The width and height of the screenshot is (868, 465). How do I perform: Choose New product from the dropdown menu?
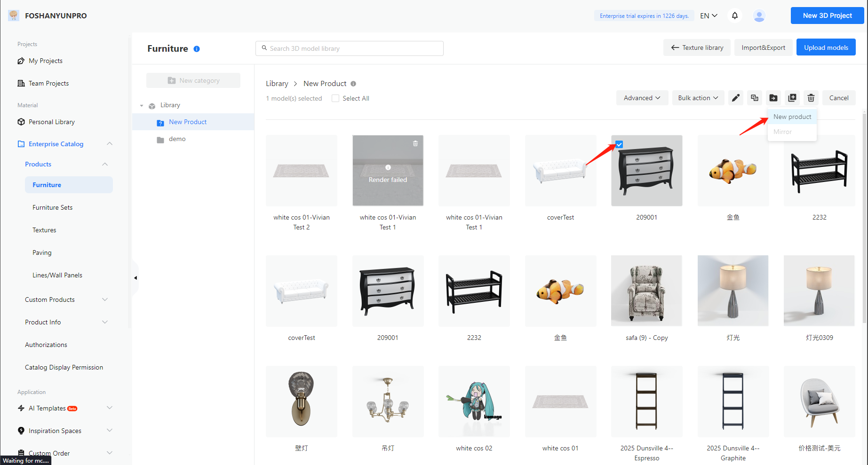[792, 117]
